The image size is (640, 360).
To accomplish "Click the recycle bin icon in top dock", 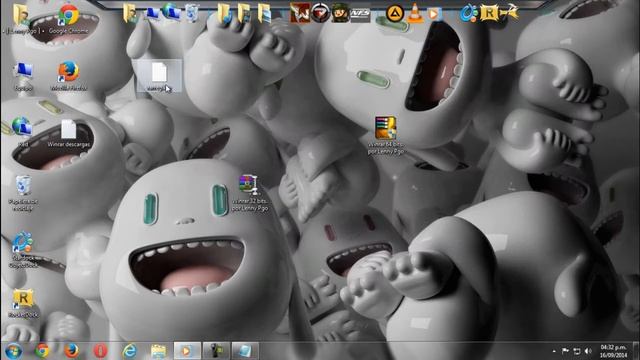I will point(192,13).
